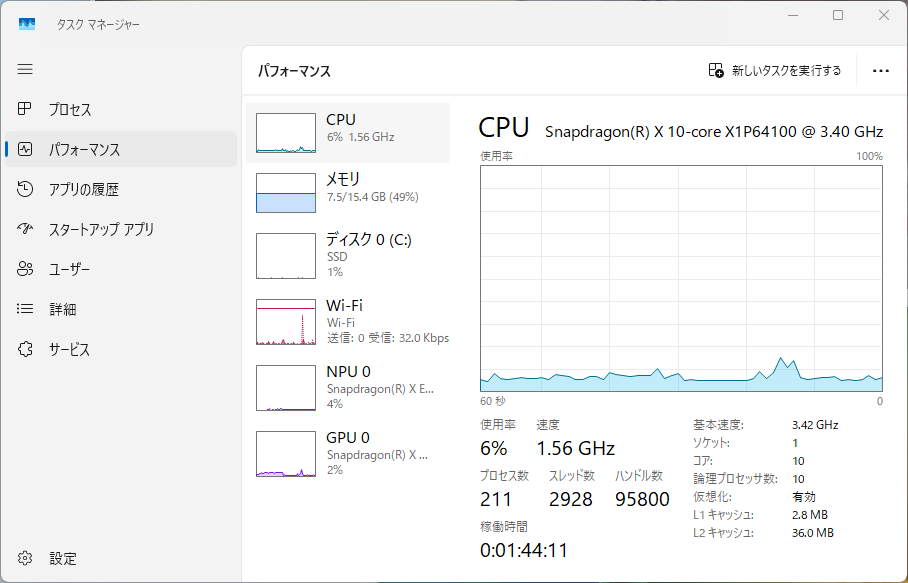908x583 pixels.
Task: Collapse navigation with the hamburger icon
Action: 25,69
